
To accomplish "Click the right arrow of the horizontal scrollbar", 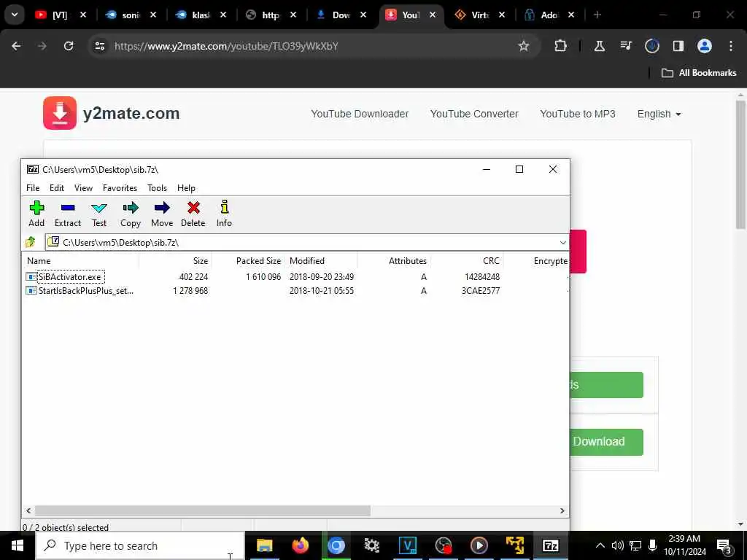I will (x=562, y=511).
